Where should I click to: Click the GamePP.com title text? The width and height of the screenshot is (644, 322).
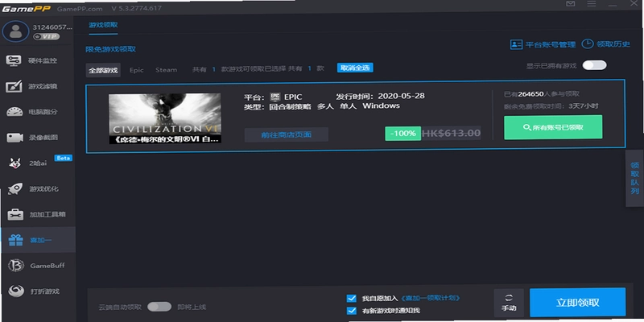[79, 9]
